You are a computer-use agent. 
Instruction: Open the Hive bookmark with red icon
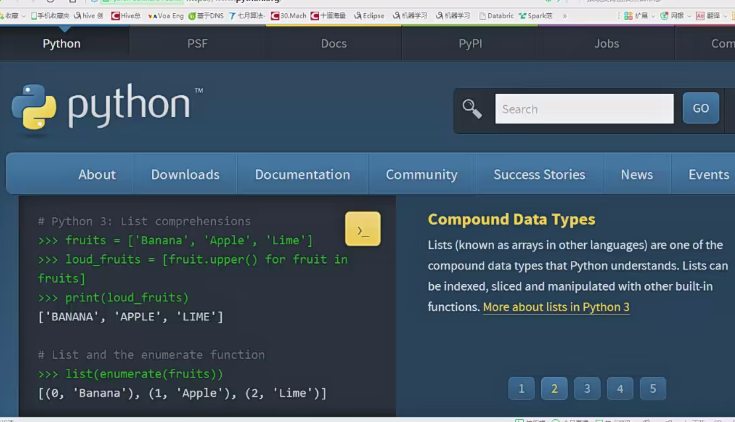[126, 16]
